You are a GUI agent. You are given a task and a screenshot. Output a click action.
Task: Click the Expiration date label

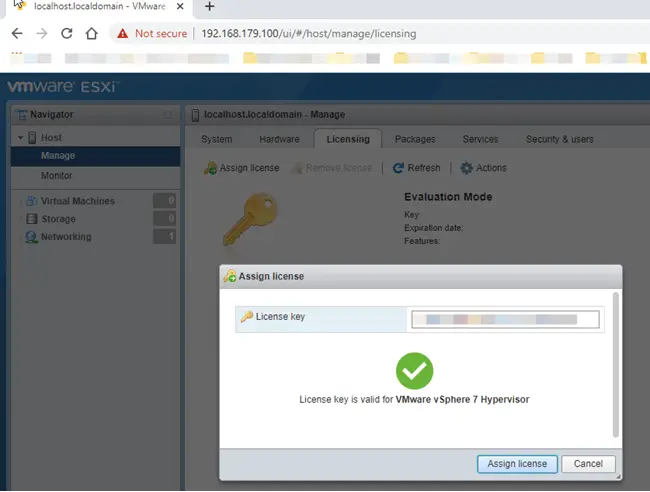coord(434,228)
